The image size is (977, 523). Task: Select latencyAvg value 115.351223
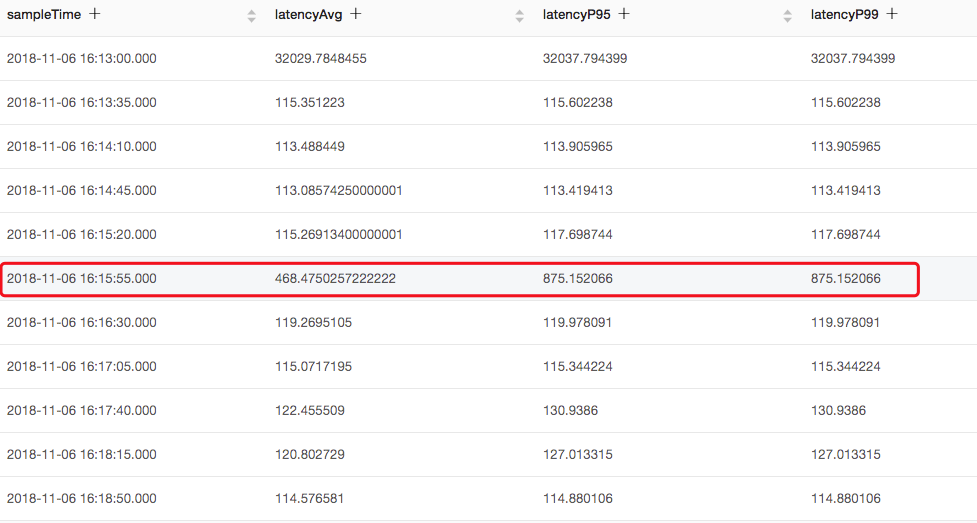(x=310, y=102)
